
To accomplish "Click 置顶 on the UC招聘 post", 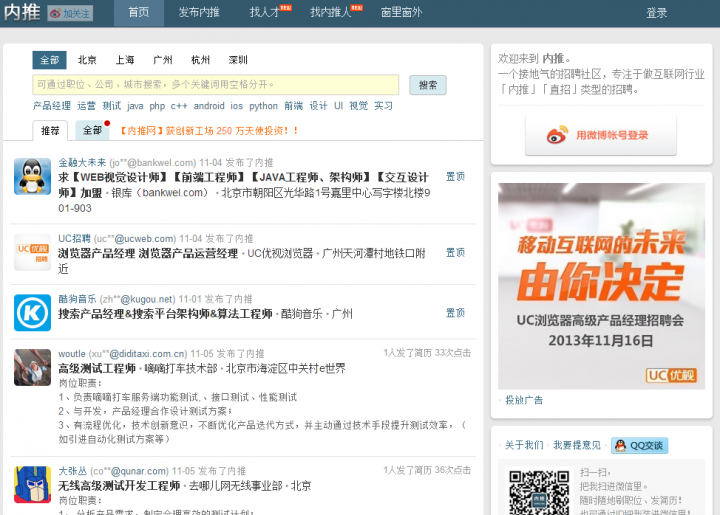I will [456, 253].
